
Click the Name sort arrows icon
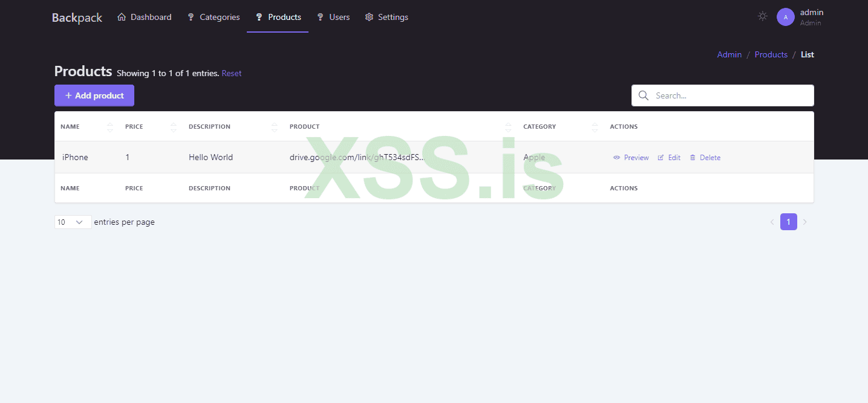[x=109, y=127]
